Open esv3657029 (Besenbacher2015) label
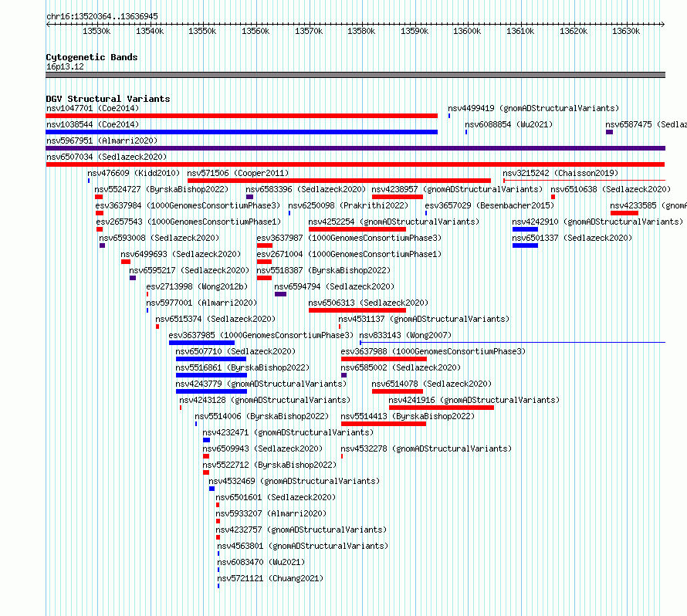687x616 pixels. 489,205
